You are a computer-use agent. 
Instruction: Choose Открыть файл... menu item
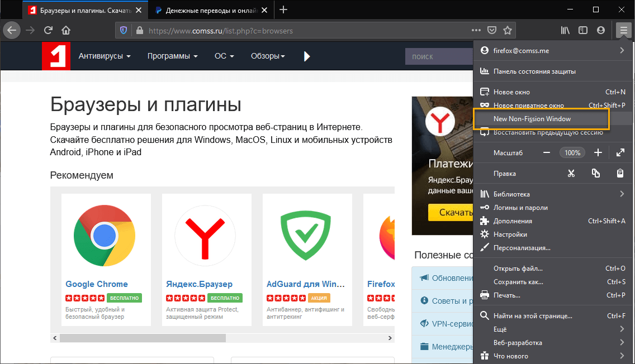[552, 269]
